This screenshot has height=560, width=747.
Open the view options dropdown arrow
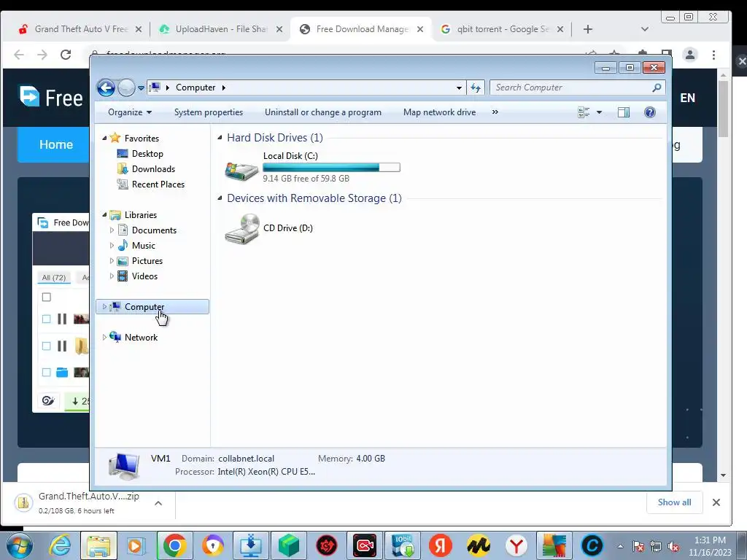[600, 112]
